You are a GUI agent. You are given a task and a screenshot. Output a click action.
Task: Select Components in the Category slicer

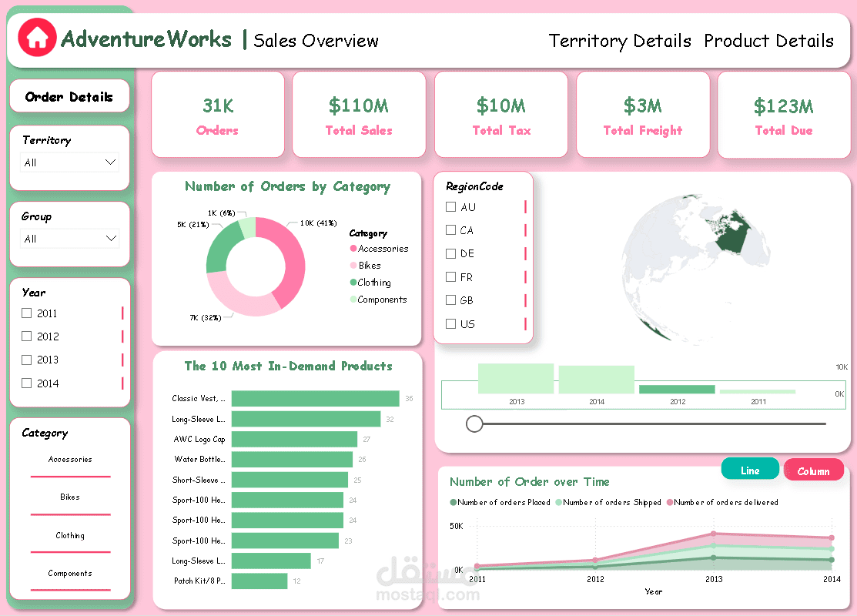click(x=70, y=574)
